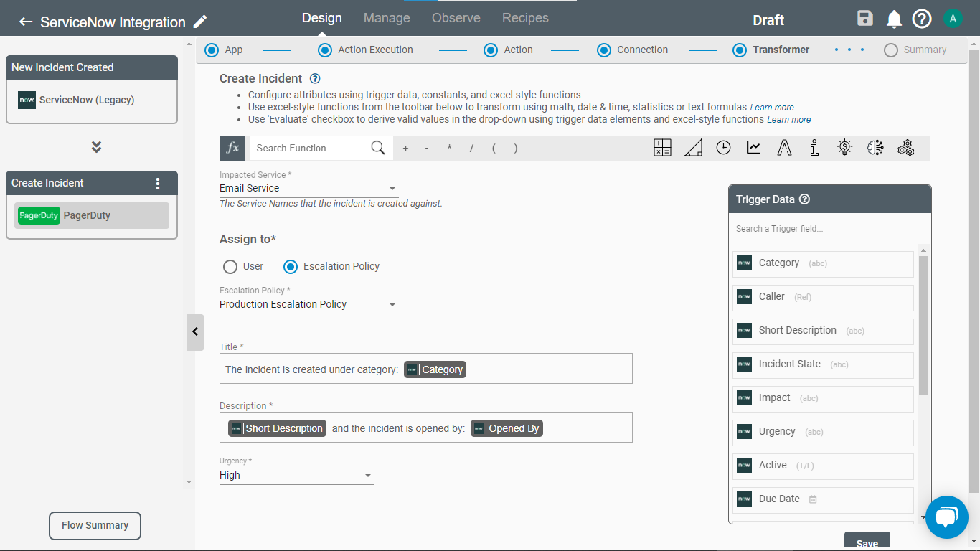The height and width of the screenshot is (551, 980).
Task: Open Create Incident three-dot menu
Action: (158, 183)
